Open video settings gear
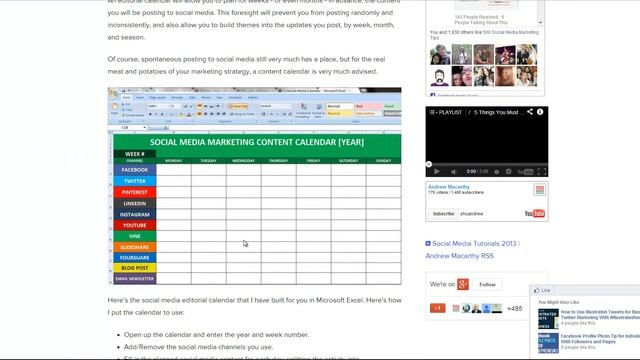 click(x=509, y=171)
